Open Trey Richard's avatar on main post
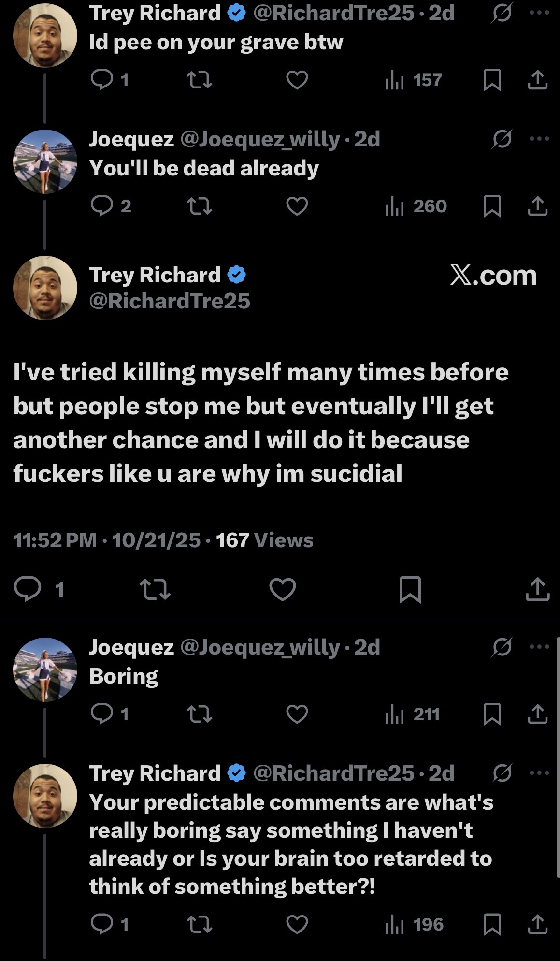 45,288
